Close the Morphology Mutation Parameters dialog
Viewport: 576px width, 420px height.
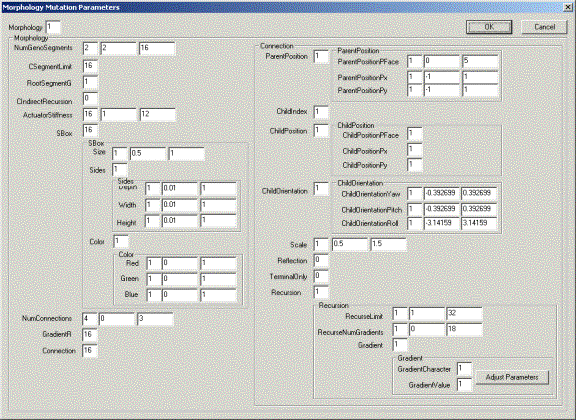coord(568,7)
